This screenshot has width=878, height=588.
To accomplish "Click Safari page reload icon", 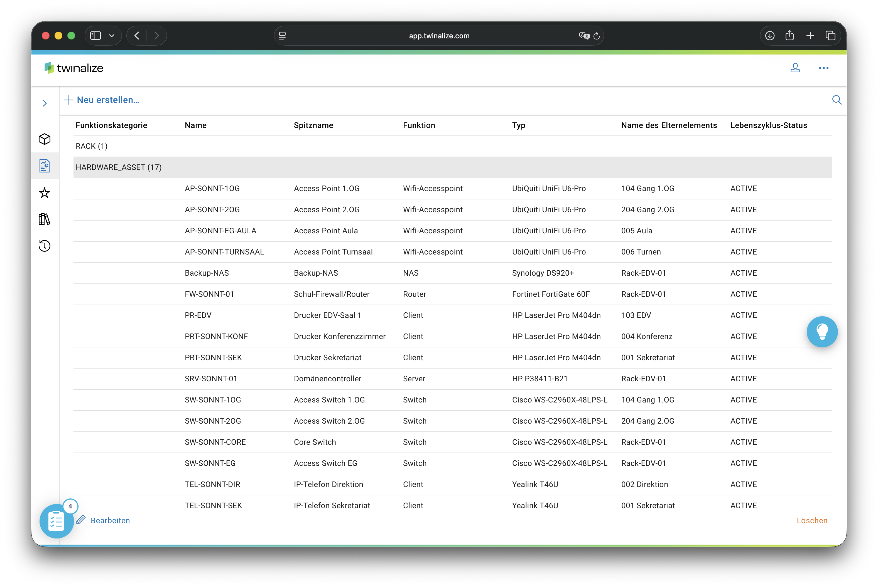I will (x=596, y=36).
